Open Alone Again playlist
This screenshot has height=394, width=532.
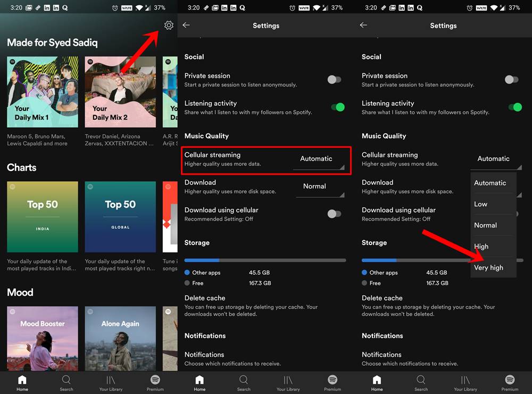pos(120,338)
